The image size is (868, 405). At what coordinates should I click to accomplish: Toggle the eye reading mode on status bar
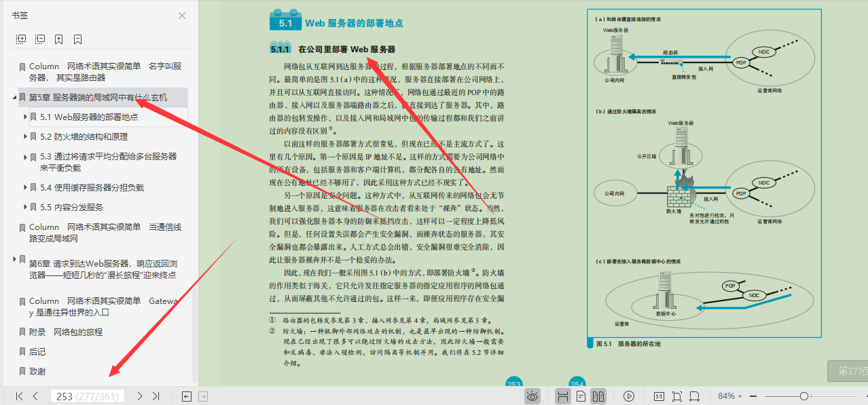532,396
